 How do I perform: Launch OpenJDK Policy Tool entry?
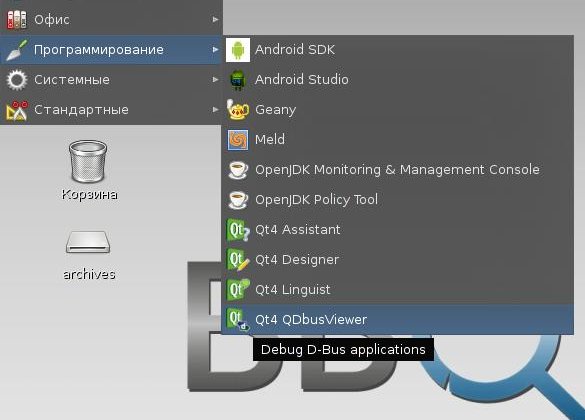pos(398,200)
